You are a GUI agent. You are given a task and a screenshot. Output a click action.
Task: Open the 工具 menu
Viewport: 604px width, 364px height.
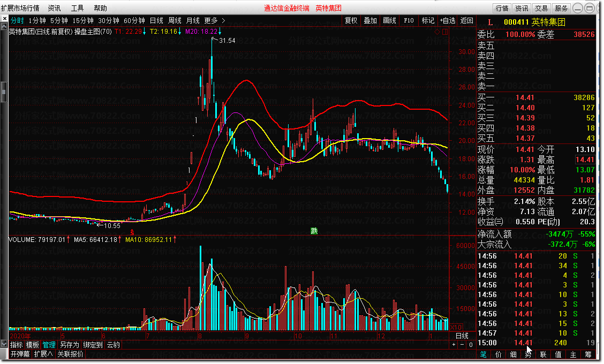click(x=78, y=7)
